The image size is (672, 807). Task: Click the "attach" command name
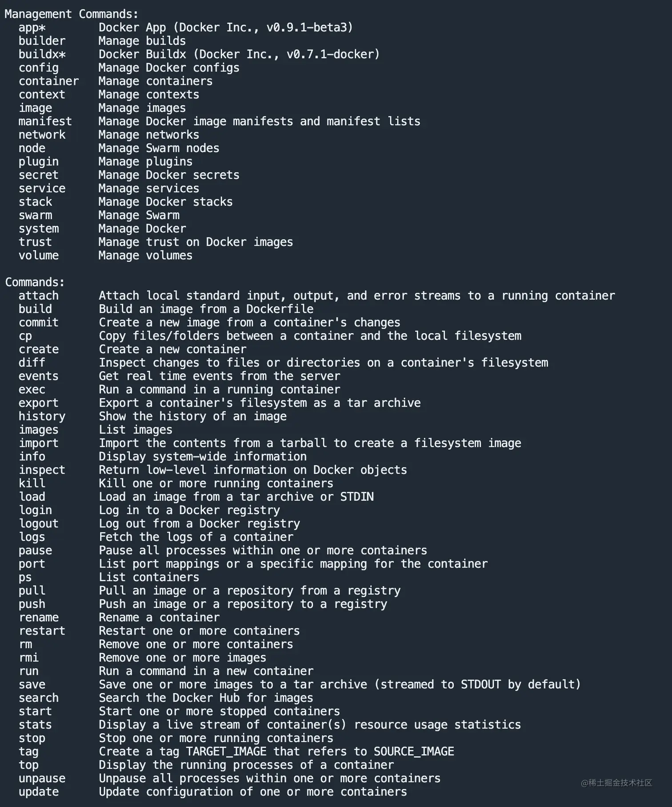(x=39, y=296)
